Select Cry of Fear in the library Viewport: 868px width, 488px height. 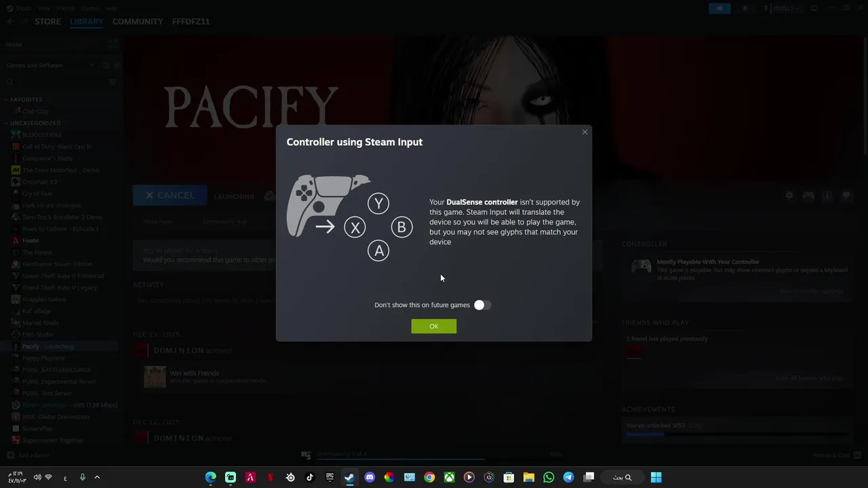(x=37, y=193)
